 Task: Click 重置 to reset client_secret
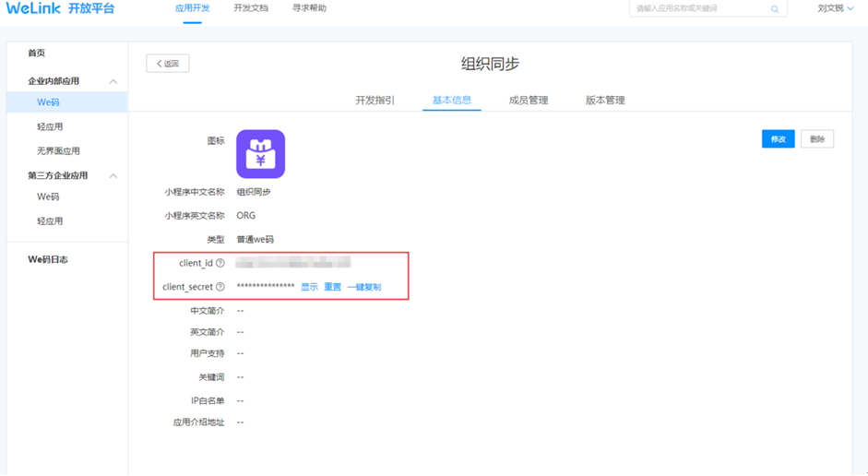333,287
